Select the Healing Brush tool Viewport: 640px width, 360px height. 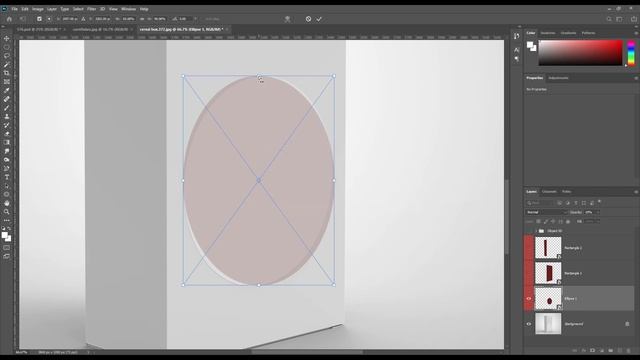(x=7, y=99)
